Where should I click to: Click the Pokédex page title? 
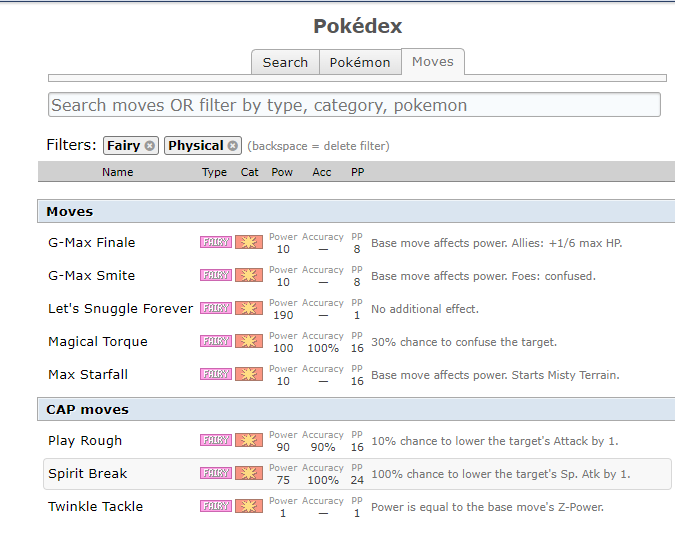click(358, 26)
